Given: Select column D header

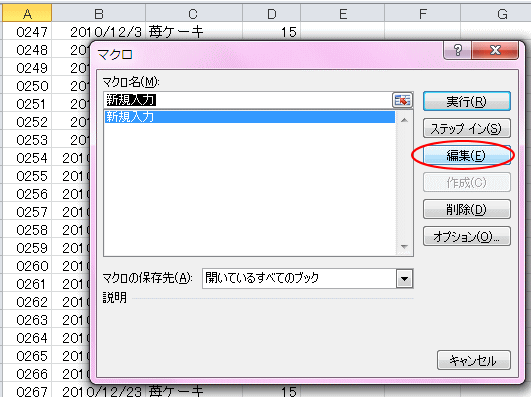Looking at the screenshot, I should (x=271, y=14).
